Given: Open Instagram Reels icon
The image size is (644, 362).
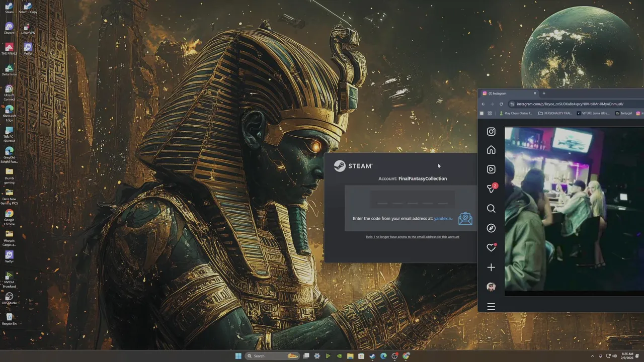Looking at the screenshot, I should [491, 169].
